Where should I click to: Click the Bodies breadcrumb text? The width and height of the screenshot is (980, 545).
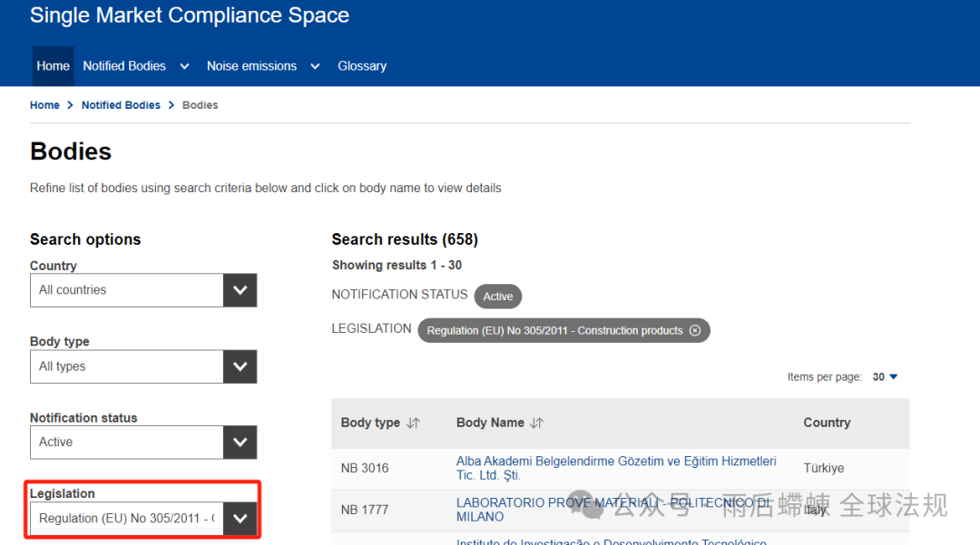coord(200,105)
